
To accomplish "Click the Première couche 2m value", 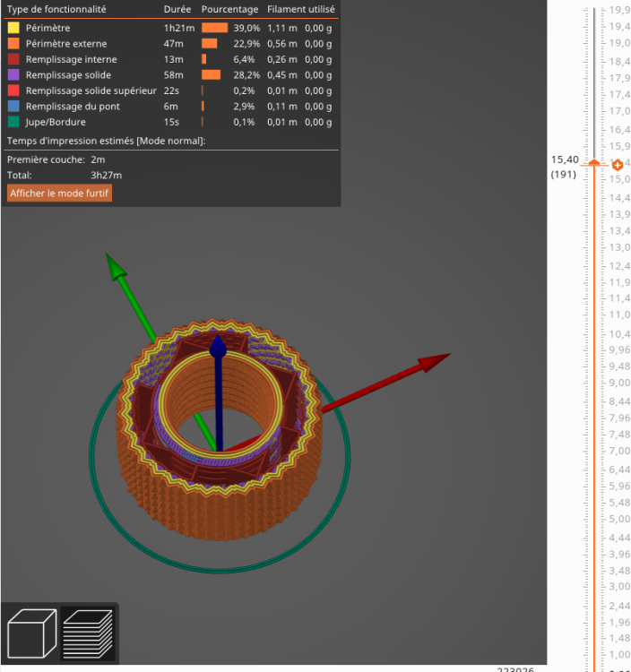I will (x=98, y=159).
